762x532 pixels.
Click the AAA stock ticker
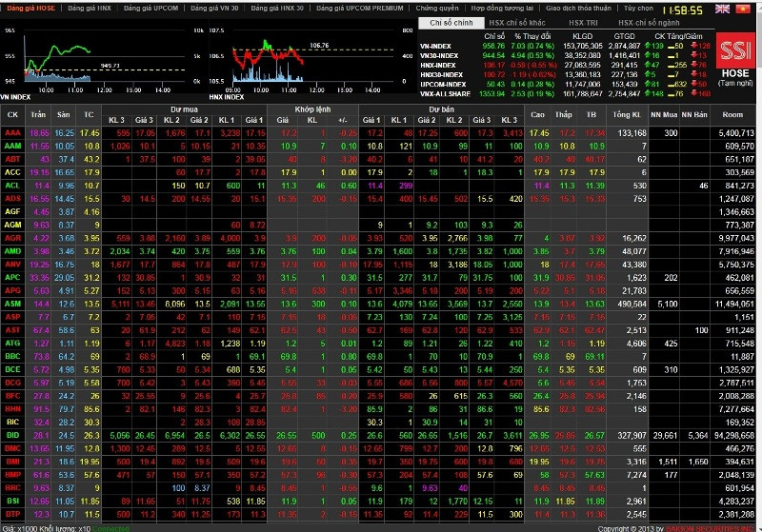[x=12, y=133]
